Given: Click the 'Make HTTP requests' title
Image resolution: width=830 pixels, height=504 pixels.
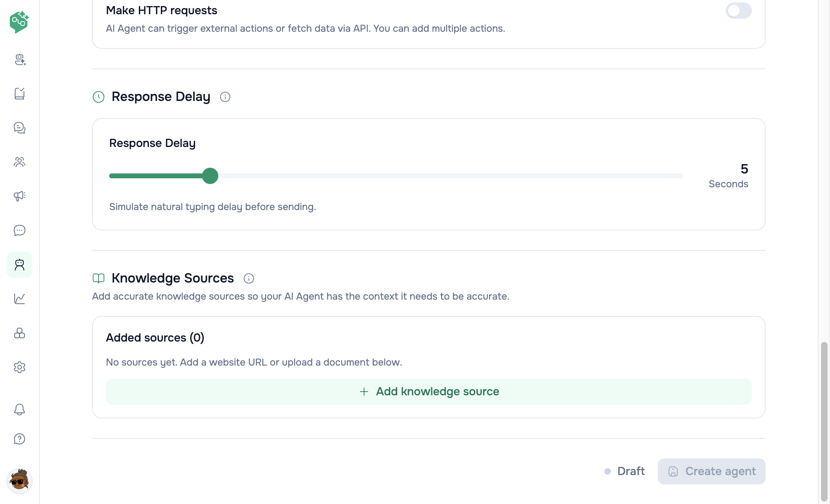Looking at the screenshot, I should (162, 11).
